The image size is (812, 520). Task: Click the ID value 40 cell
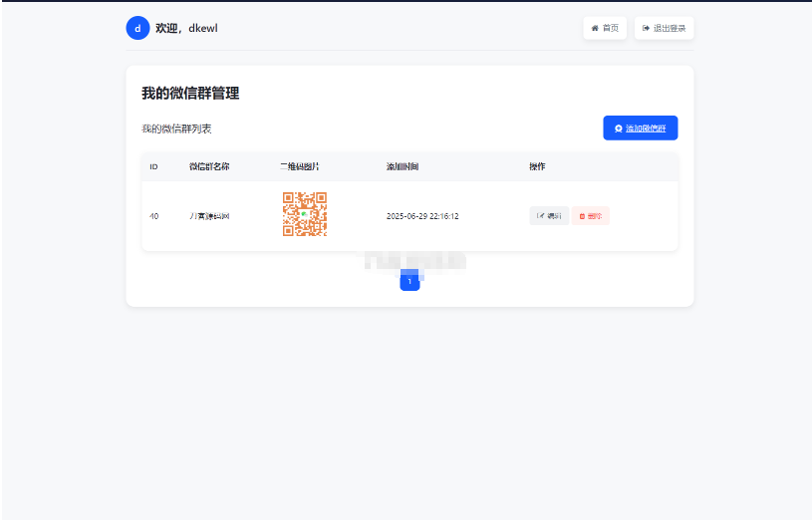153,216
